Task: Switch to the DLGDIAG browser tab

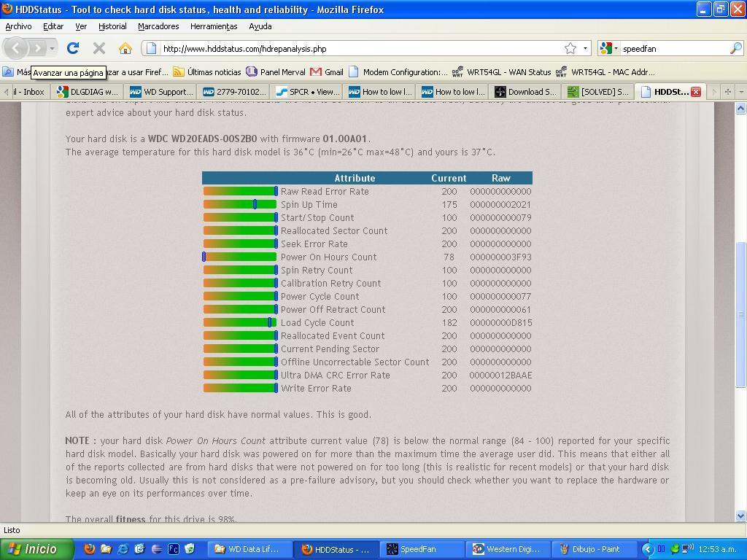Action: pyautogui.click(x=88, y=92)
